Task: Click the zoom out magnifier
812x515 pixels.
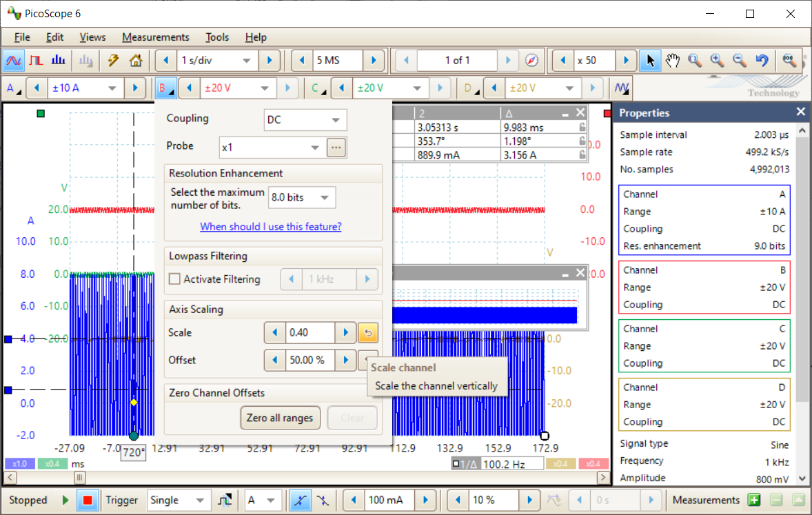Action: pyautogui.click(x=740, y=61)
